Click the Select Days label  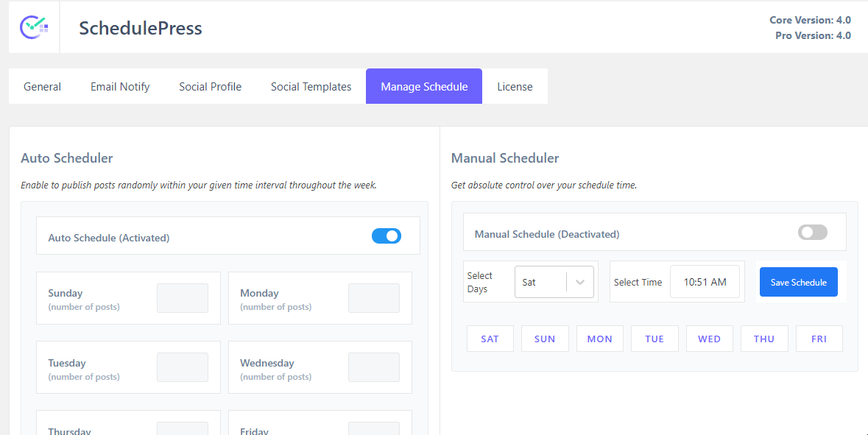point(479,282)
